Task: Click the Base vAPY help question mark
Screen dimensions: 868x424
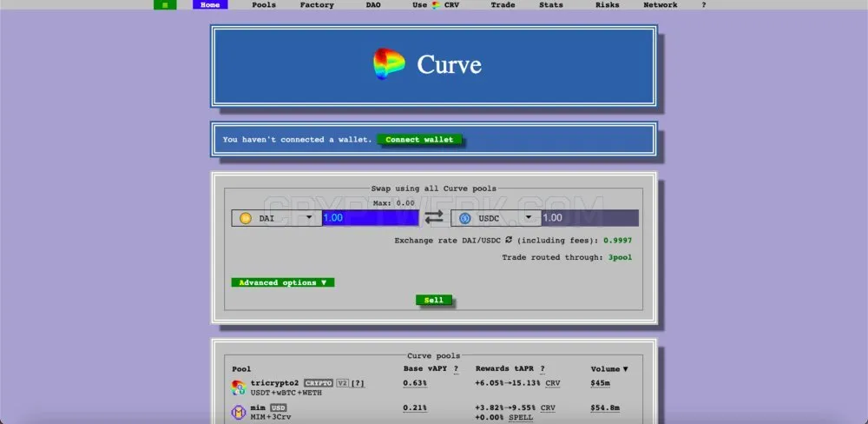Action: pos(457,369)
